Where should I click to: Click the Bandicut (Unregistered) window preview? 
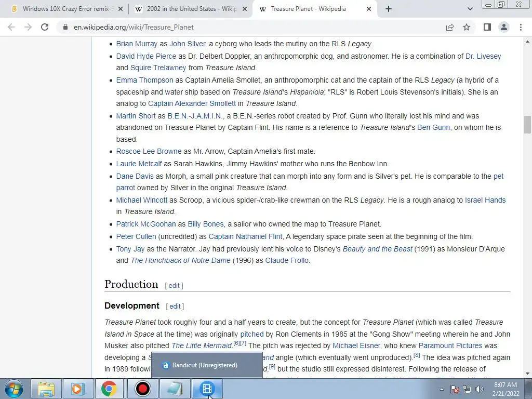click(207, 365)
